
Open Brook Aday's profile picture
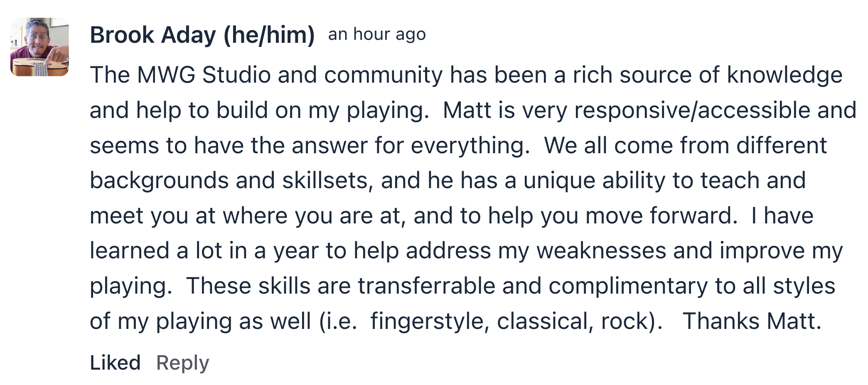coord(39,47)
